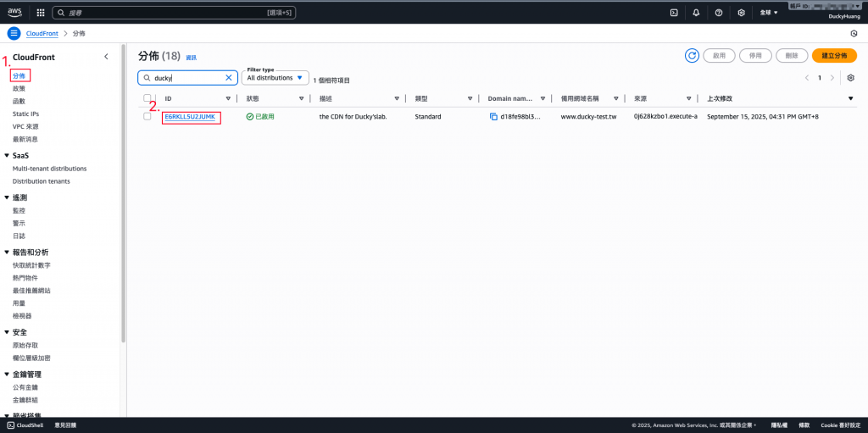Image resolution: width=868 pixels, height=433 pixels.
Task: Open CloudFront breadcrumb link
Action: 42,34
